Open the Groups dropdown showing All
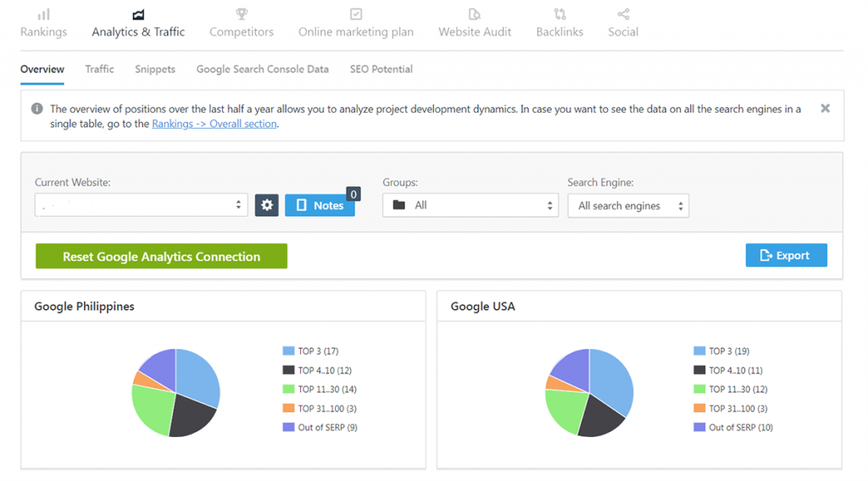The width and height of the screenshot is (868, 481). [470, 205]
